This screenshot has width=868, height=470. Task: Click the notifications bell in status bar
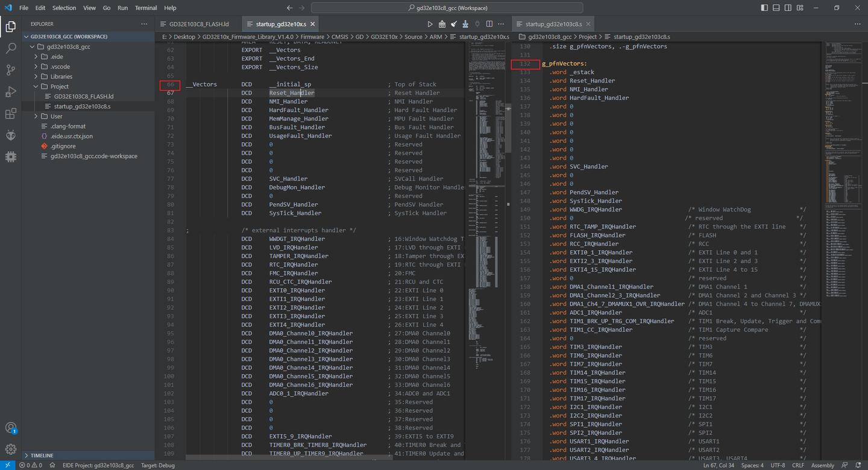[858, 465]
